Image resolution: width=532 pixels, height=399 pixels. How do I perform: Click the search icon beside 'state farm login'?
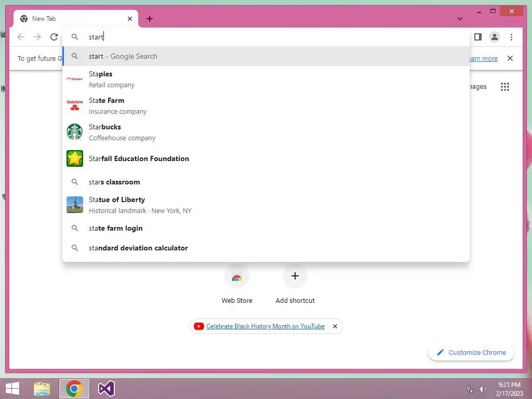point(75,229)
